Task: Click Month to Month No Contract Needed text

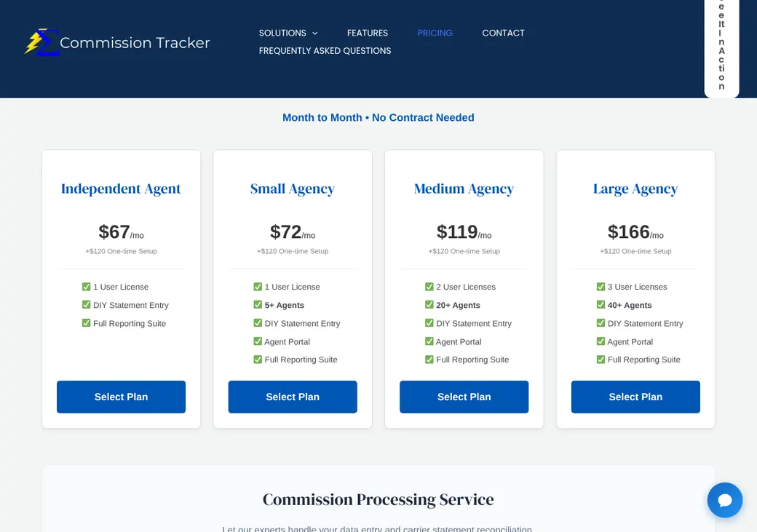Action: [x=378, y=118]
